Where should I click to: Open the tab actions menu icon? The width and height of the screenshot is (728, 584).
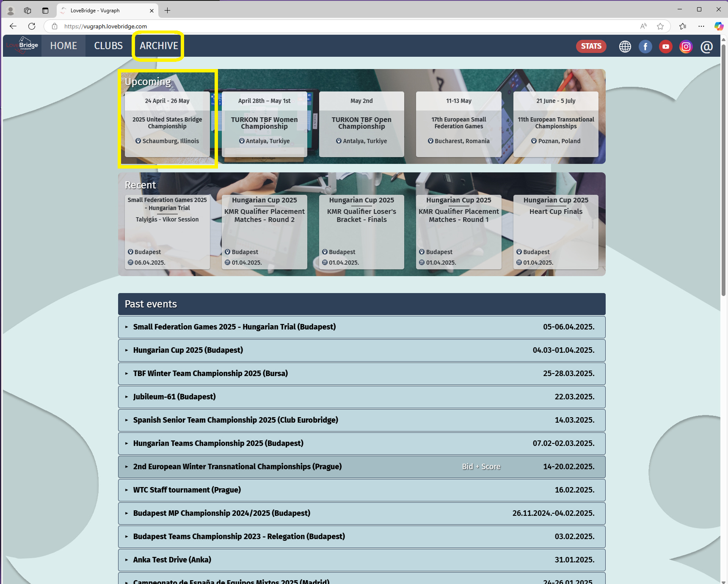45,11
